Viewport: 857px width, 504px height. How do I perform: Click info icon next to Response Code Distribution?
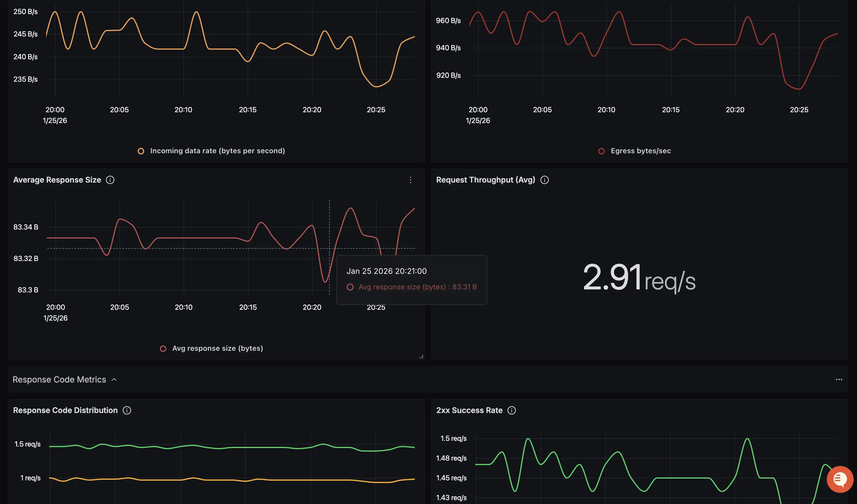[x=127, y=411]
